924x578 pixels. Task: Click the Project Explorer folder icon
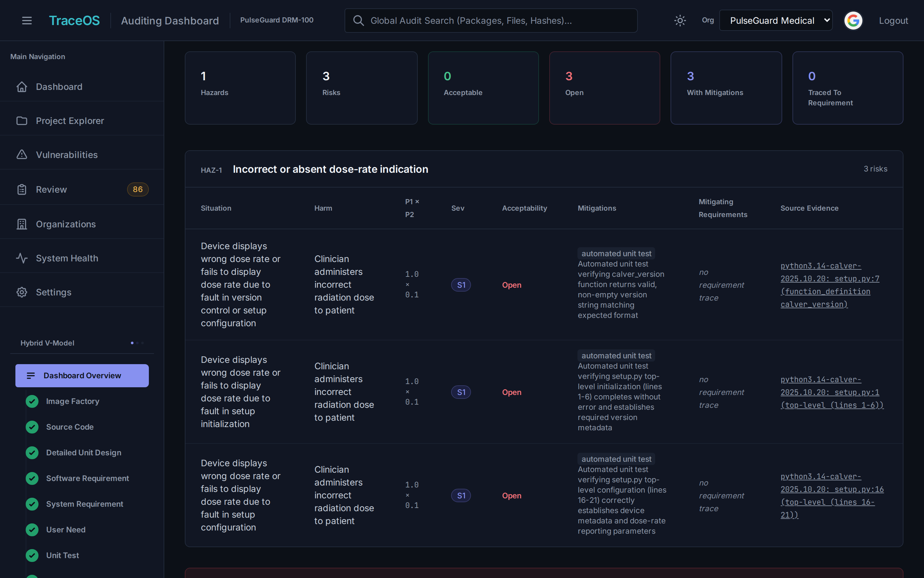(22, 121)
